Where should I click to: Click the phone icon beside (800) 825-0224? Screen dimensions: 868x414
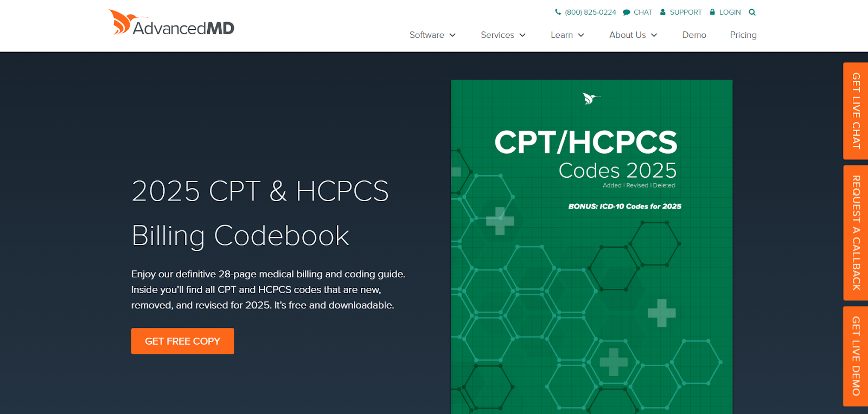pyautogui.click(x=558, y=12)
